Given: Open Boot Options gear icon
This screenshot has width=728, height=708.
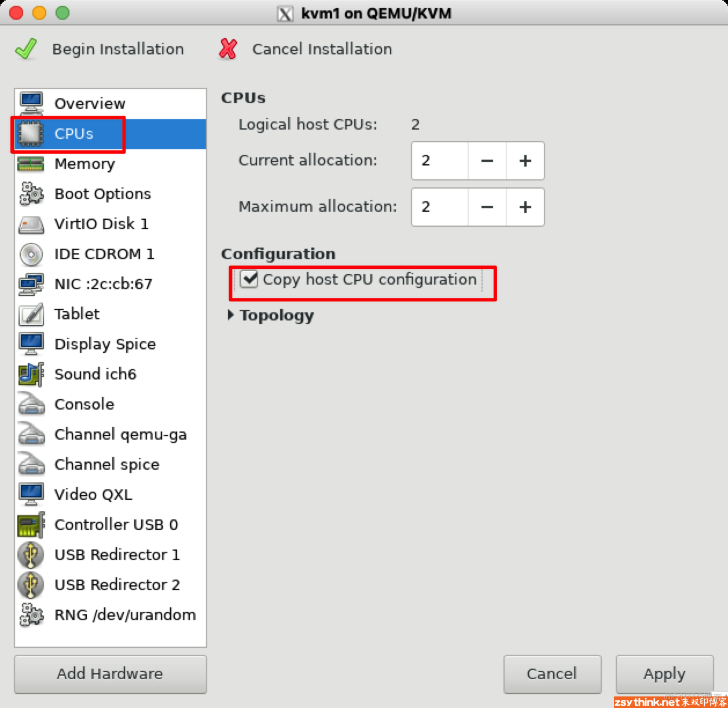Looking at the screenshot, I should [x=31, y=194].
